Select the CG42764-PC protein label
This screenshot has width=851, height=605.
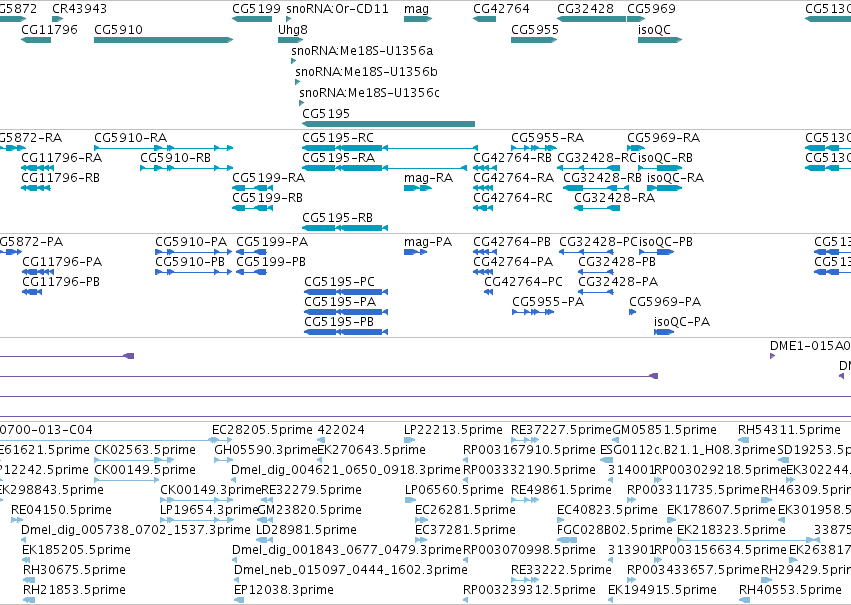pyautogui.click(x=523, y=282)
